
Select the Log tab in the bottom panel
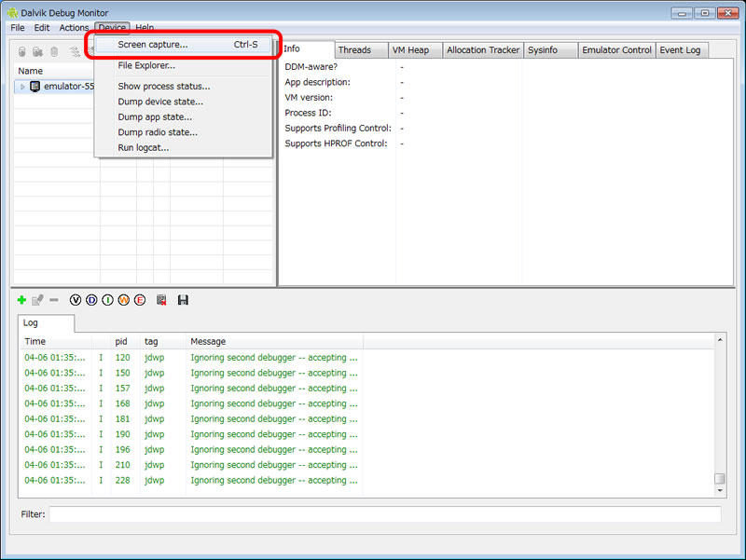coord(46,322)
